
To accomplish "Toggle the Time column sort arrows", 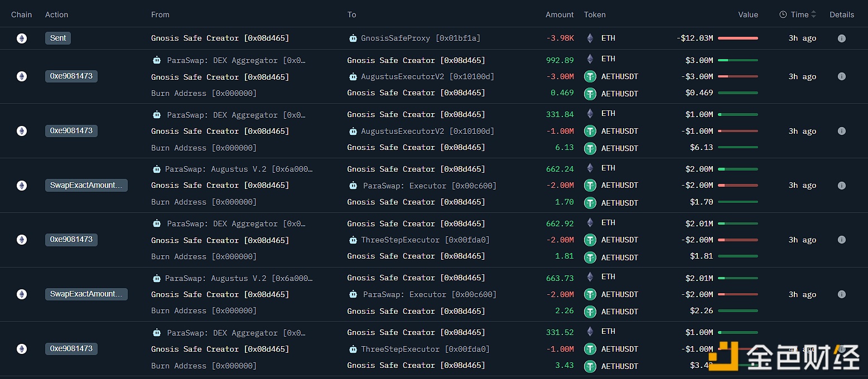I will point(813,14).
